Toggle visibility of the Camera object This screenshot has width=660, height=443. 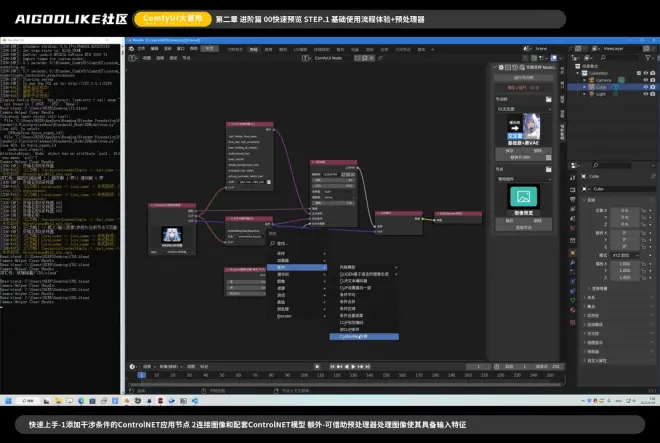[x=646, y=79]
